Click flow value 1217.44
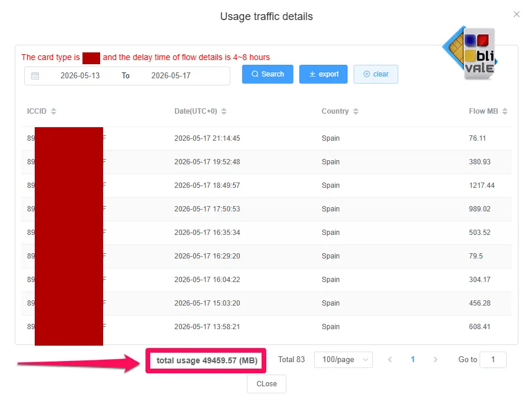Screen dimensions: 532x401 pos(482,185)
